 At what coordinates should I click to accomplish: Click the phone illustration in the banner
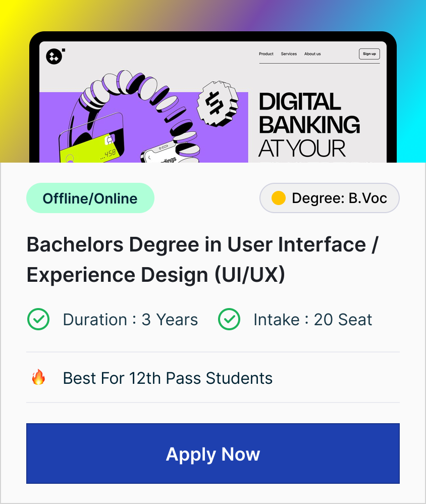[164, 154]
